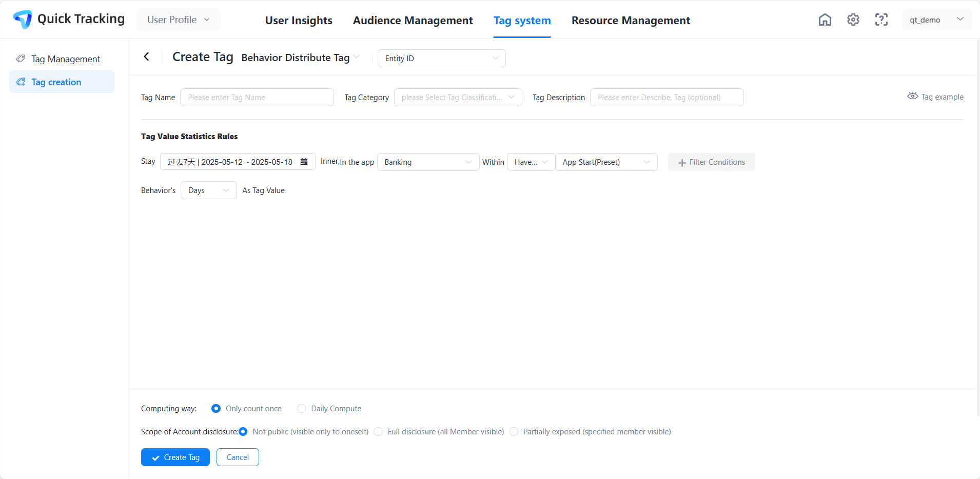Click the checkmark icon on Create Tag
The width and height of the screenshot is (980, 479).
click(155, 457)
